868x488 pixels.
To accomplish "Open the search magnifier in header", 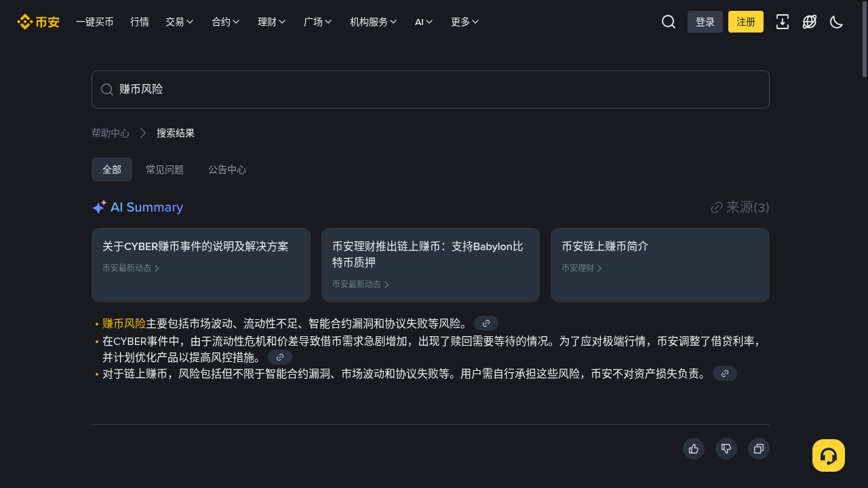I will point(669,22).
